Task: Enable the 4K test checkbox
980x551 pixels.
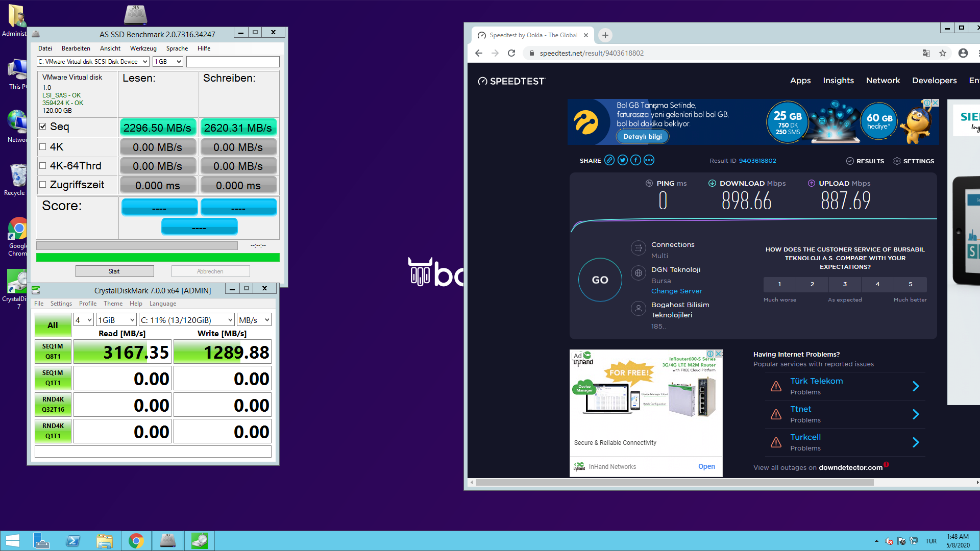Action: click(x=43, y=147)
